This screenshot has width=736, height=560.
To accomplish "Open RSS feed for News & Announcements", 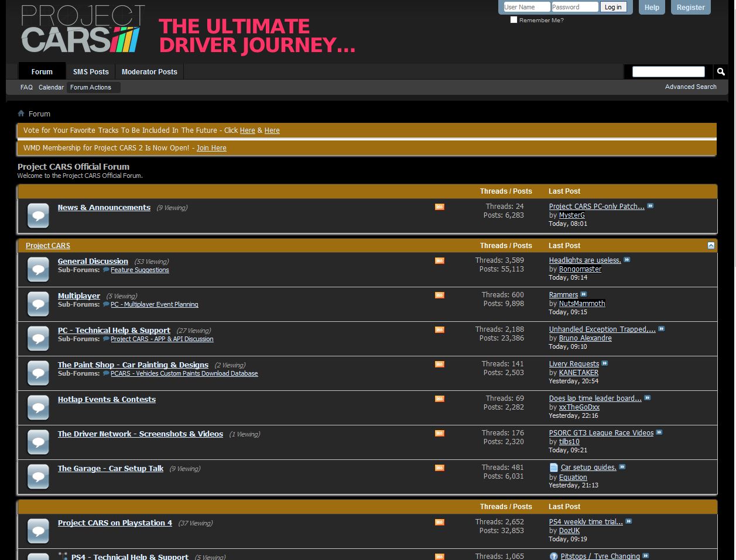I will 440,207.
